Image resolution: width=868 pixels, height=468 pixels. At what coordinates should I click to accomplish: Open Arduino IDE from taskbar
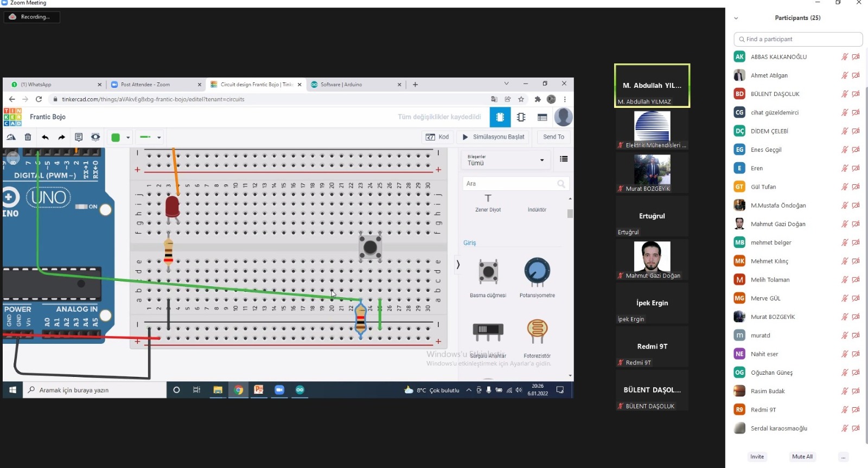click(x=299, y=390)
